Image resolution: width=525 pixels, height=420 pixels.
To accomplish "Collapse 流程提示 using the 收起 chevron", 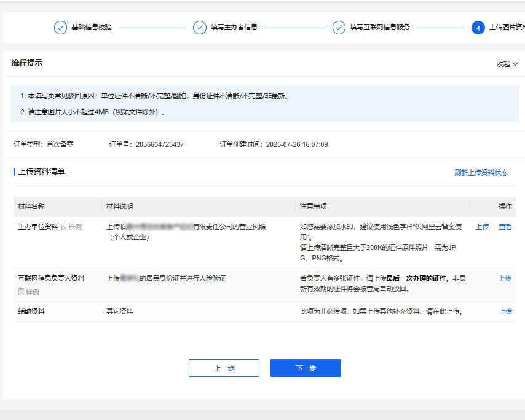I will point(515,63).
